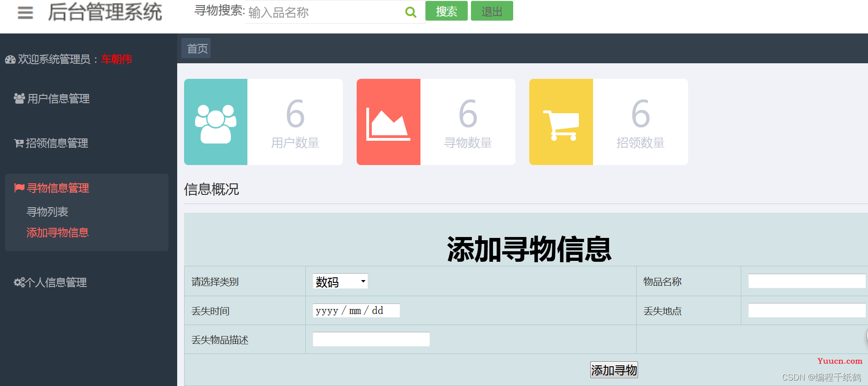Click the 丢失时间 date field
868x386 pixels.
pos(356,311)
